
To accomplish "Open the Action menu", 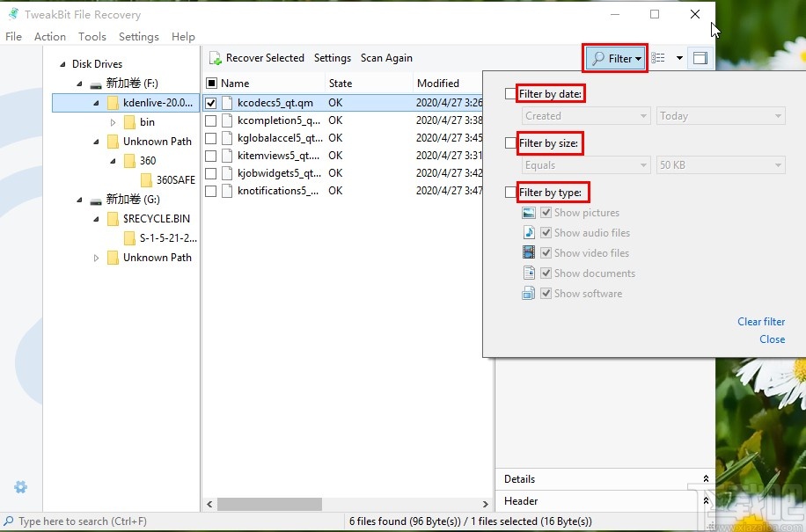I will pos(50,36).
